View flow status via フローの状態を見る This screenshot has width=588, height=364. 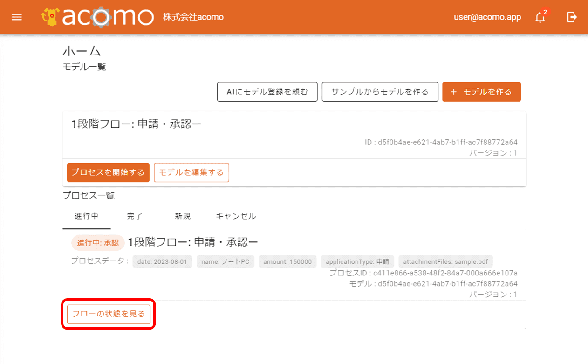pos(109,314)
